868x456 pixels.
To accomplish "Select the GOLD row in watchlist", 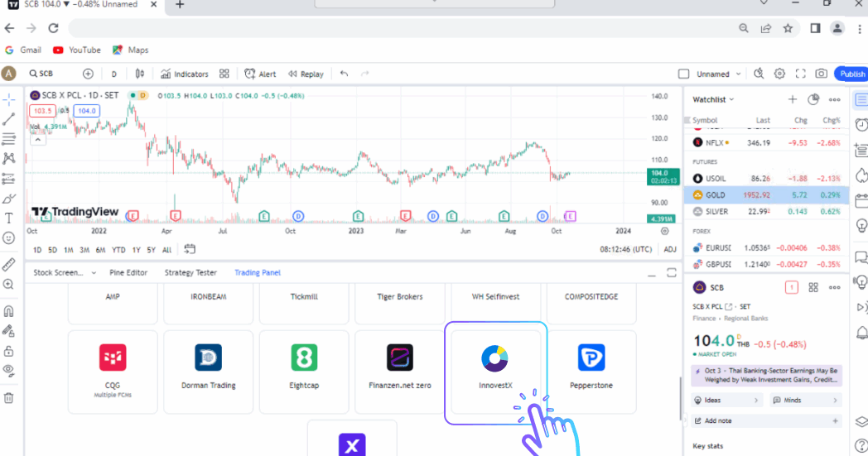I will point(767,194).
